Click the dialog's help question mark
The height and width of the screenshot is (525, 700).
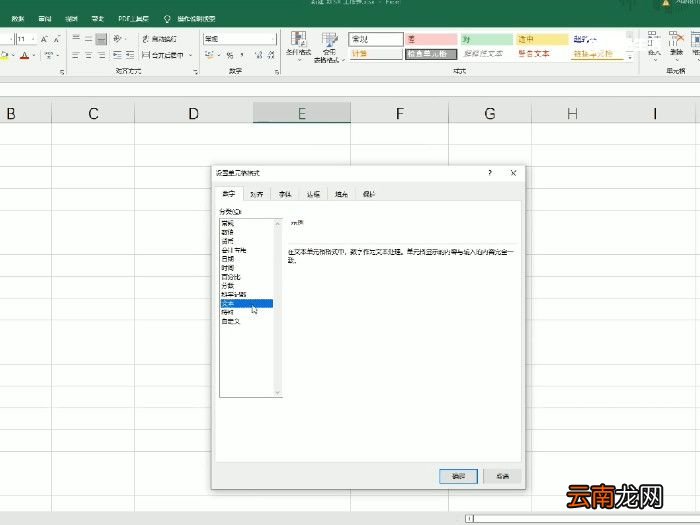490,173
